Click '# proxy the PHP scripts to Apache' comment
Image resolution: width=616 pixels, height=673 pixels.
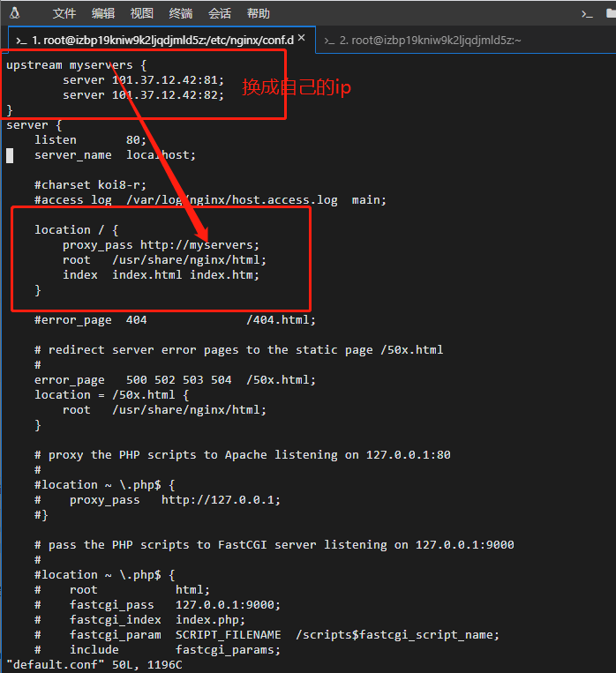point(243,455)
